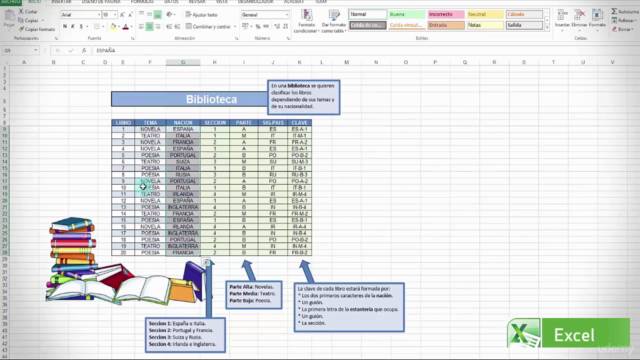640x360 pixels.
Task: Decrease cell indent
Action: [169, 27]
